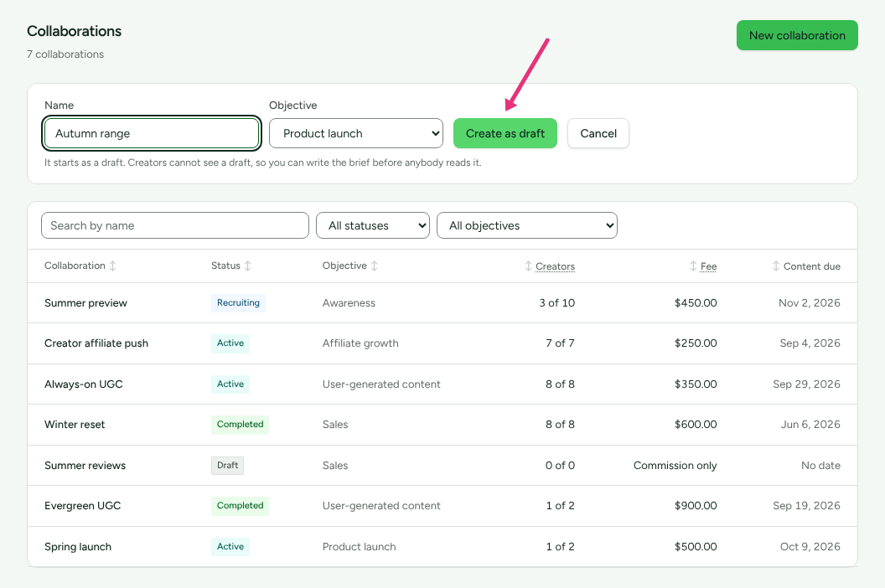
Task: Click the Collaborations page heading
Action: pos(74,31)
